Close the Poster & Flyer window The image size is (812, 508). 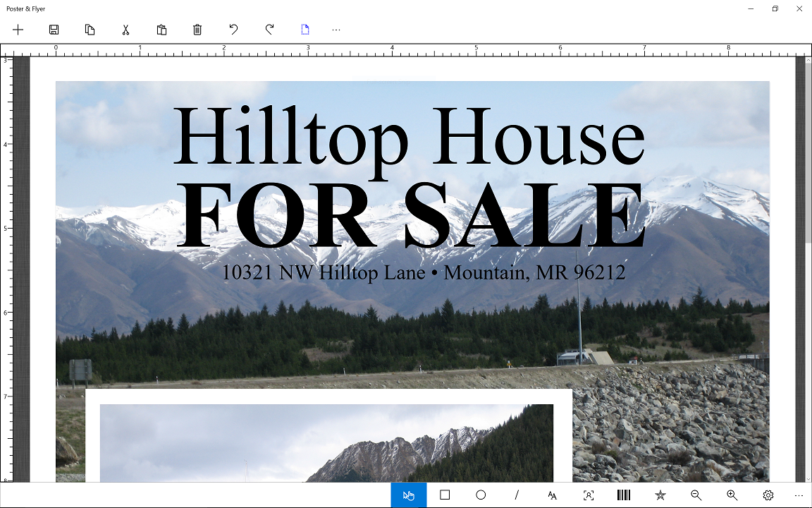click(799, 8)
